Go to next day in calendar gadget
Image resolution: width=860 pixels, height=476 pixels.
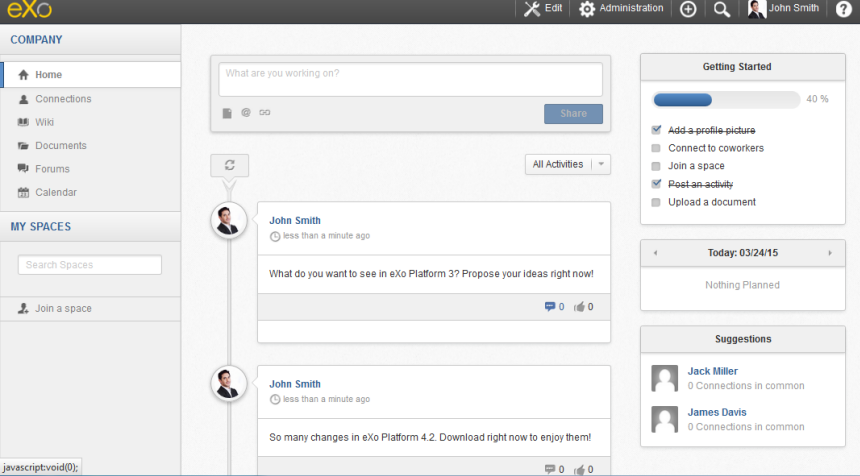(x=830, y=253)
